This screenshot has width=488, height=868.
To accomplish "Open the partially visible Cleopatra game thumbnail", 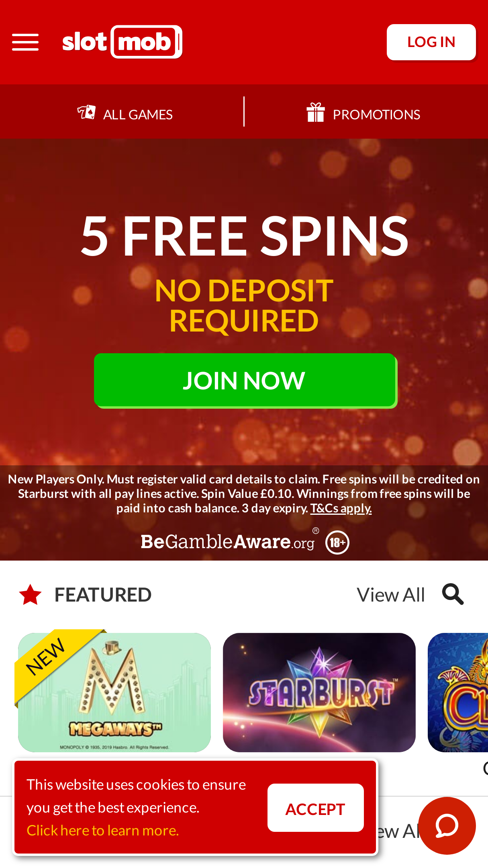I will pos(458,692).
